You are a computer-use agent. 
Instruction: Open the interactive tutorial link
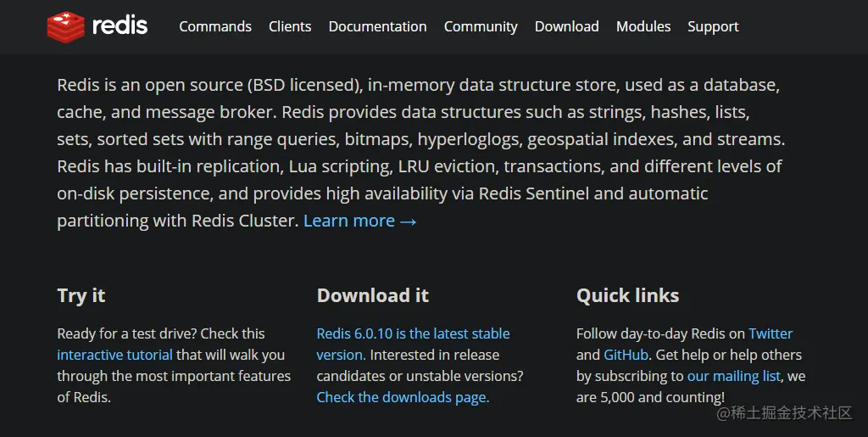click(114, 355)
